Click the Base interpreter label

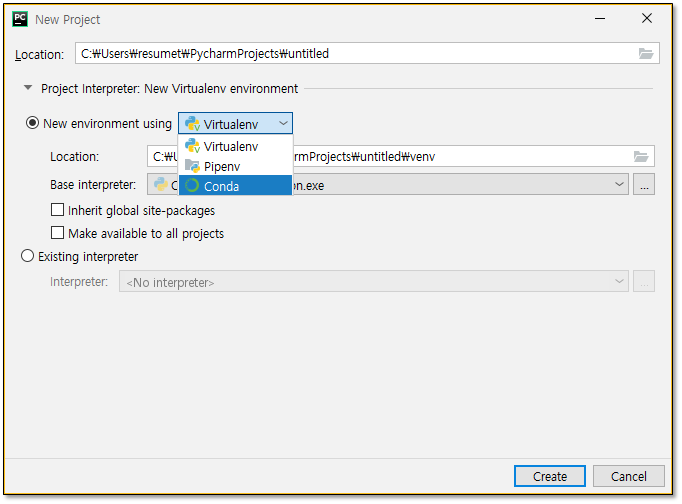(93, 185)
